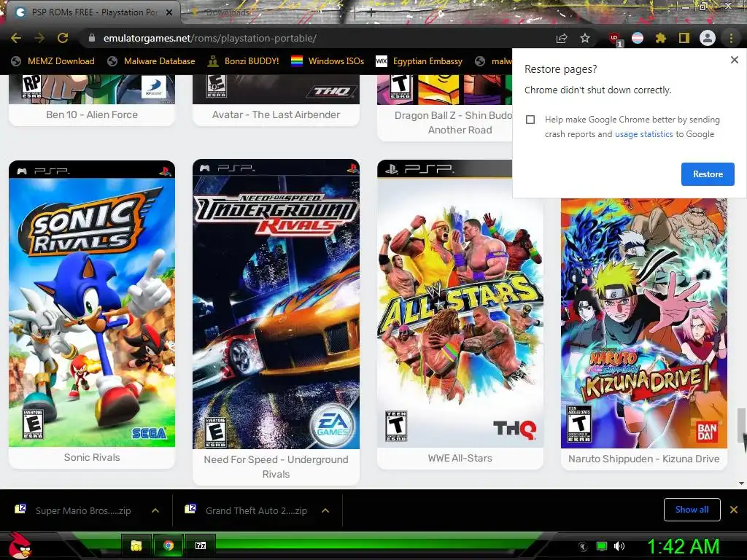This screenshot has height=560, width=747.
Task: Close the downloads bar
Action: tap(734, 510)
